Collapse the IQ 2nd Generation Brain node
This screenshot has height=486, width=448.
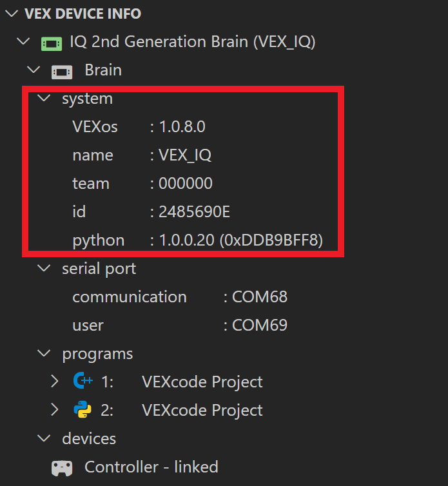[x=23, y=42]
